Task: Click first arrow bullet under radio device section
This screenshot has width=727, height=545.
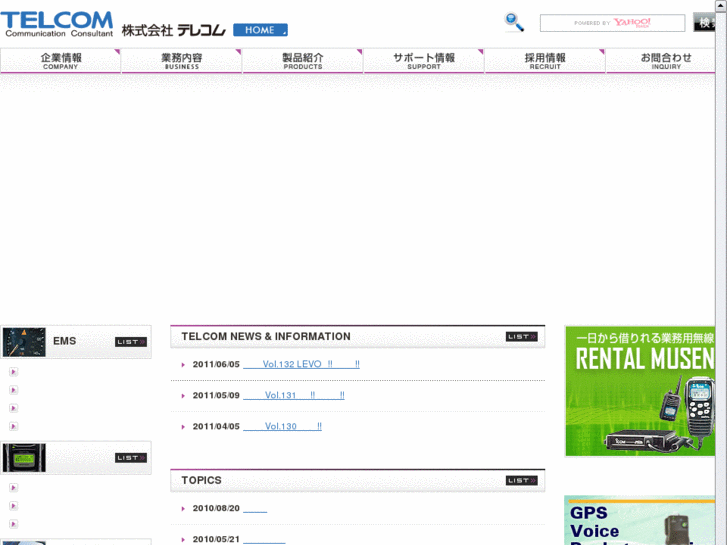Action: (13, 488)
